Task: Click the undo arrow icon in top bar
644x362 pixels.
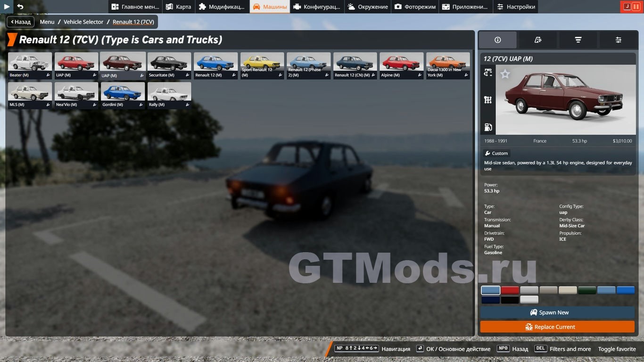Action: [20, 7]
